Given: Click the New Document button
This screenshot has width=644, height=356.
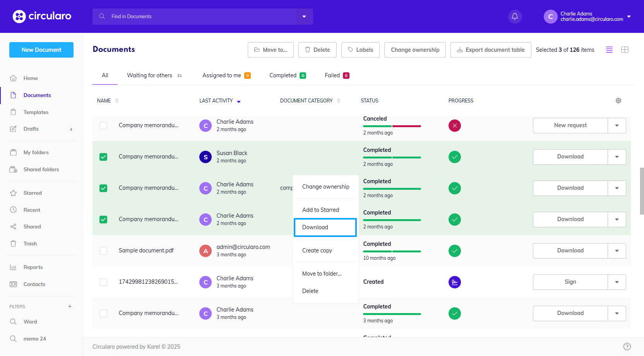Looking at the screenshot, I should (x=41, y=50).
